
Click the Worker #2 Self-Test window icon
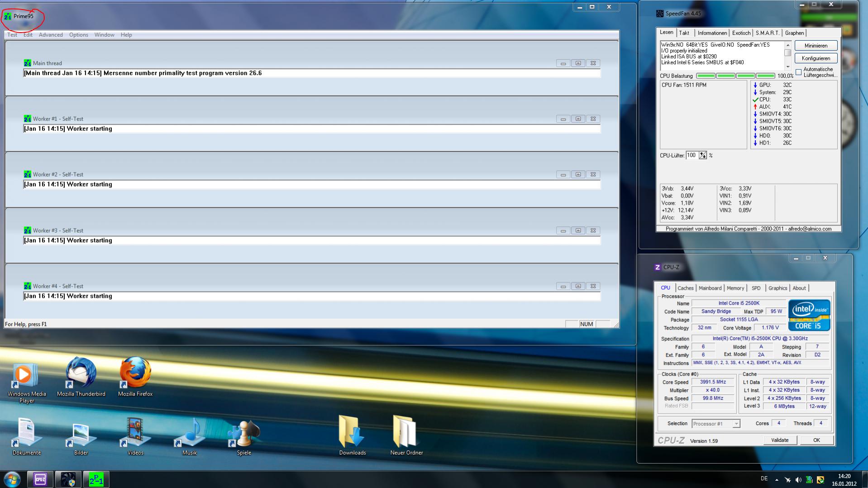28,174
